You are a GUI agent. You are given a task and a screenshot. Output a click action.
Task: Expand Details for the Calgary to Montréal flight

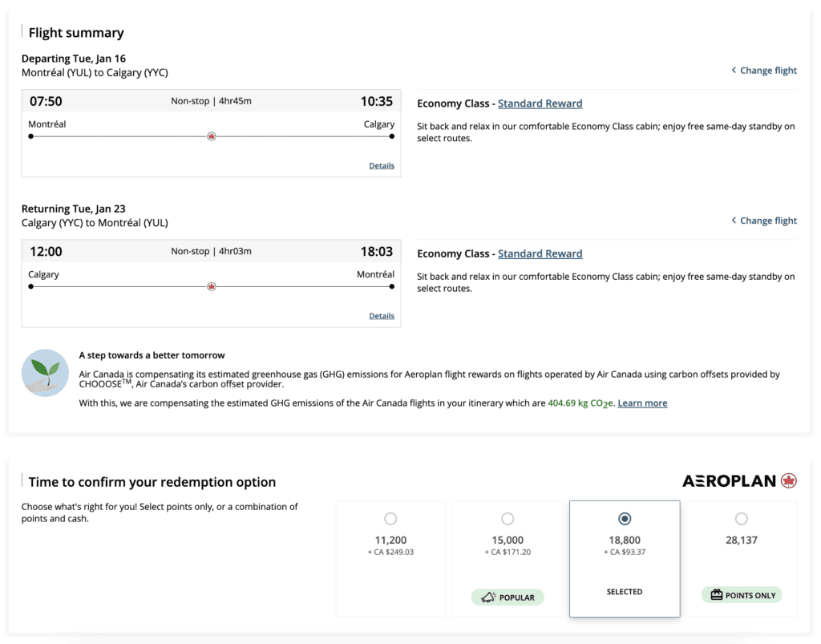(x=382, y=316)
